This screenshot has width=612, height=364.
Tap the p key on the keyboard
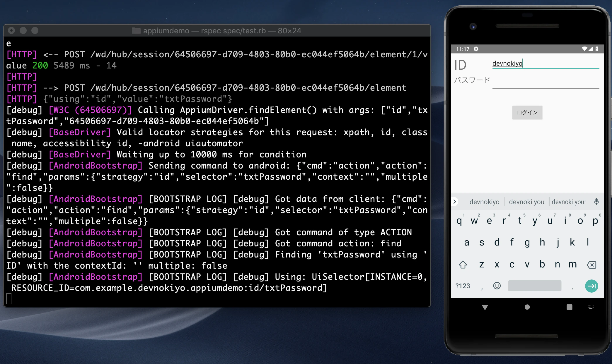595,221
